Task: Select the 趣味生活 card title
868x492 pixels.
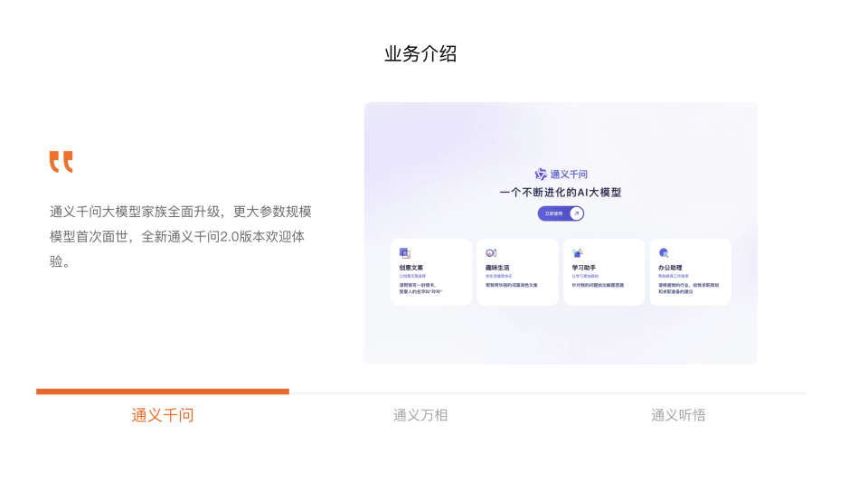Action: pos(497,268)
